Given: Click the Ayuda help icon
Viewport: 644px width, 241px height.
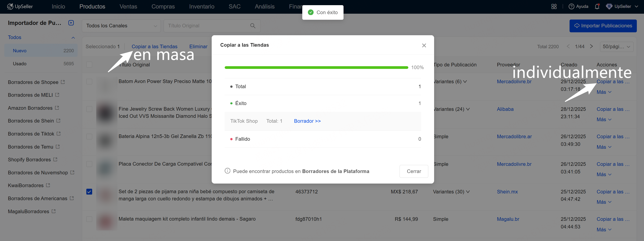Looking at the screenshot, I should (x=571, y=7).
